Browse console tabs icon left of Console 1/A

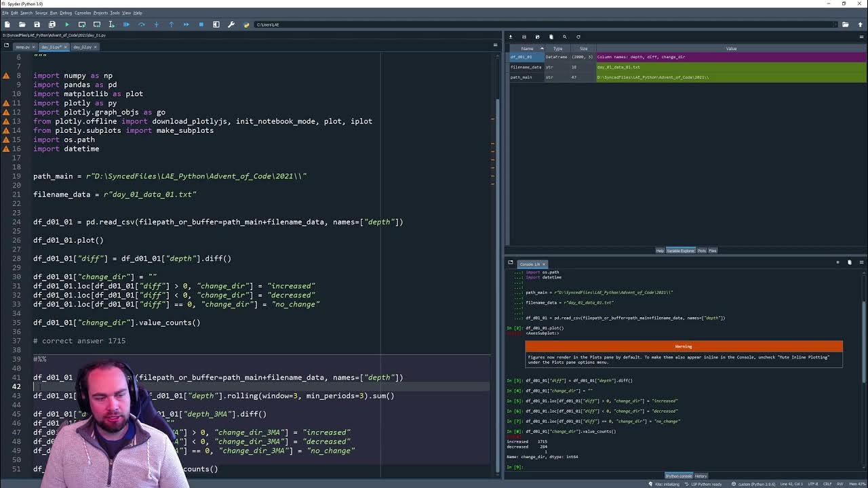511,263
